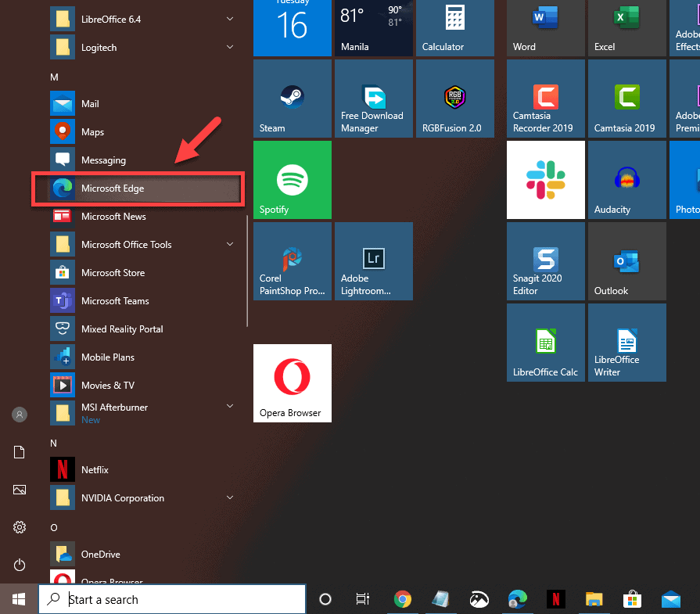Expand the LibreOffice 6.4 folder
Image resolution: width=700 pixels, height=614 pixels.
tap(143, 20)
